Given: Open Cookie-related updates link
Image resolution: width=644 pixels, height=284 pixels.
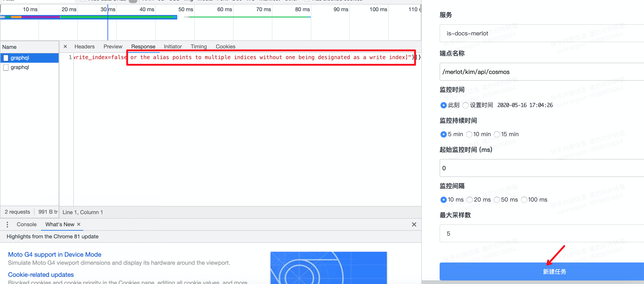Looking at the screenshot, I should [x=41, y=275].
